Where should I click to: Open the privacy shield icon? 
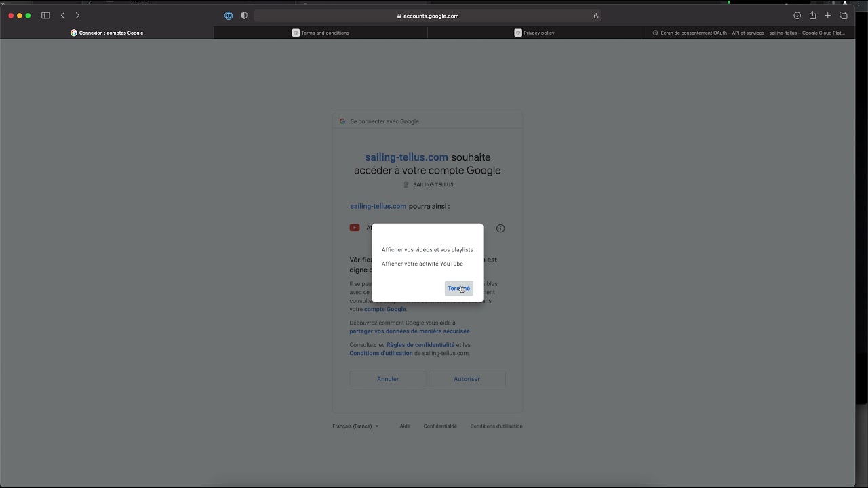click(244, 16)
